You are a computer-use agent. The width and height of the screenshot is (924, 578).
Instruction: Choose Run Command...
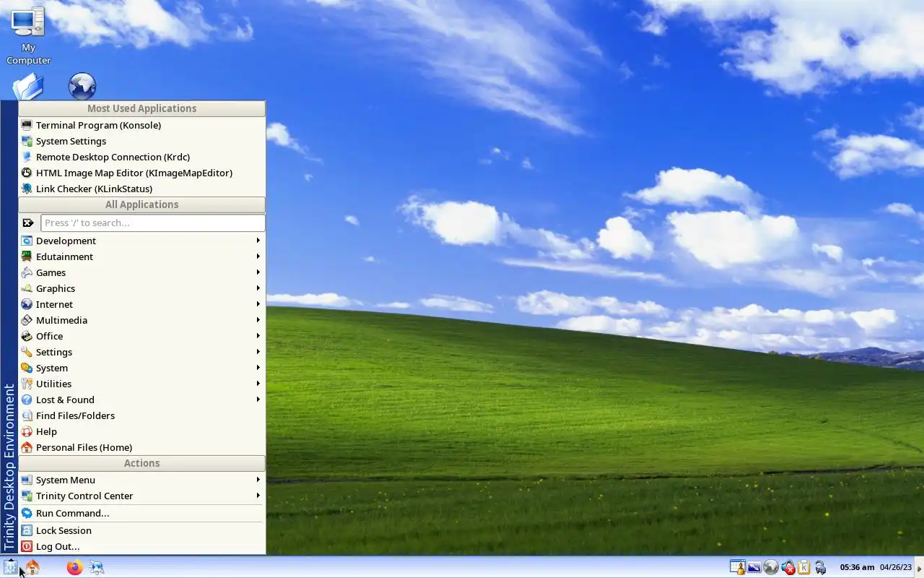tap(141, 513)
